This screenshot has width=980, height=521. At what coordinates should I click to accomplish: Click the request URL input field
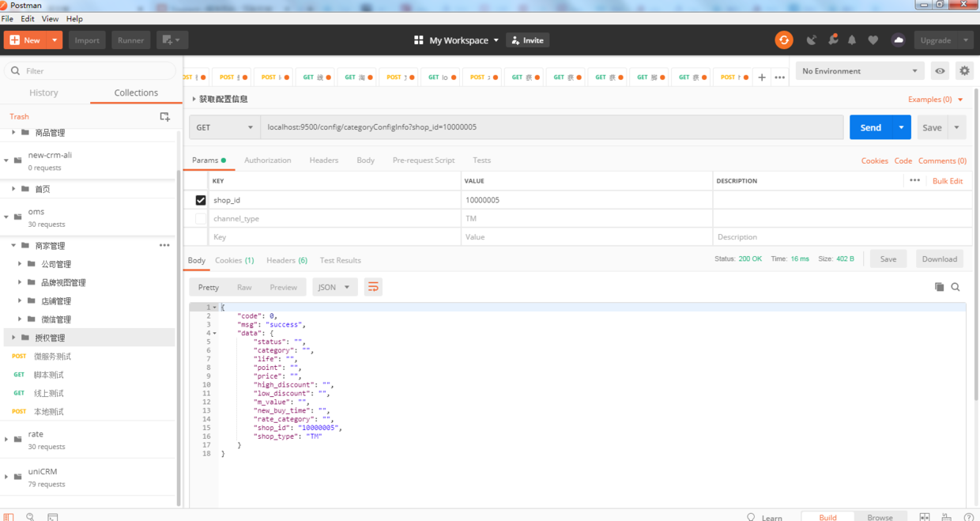pos(552,127)
